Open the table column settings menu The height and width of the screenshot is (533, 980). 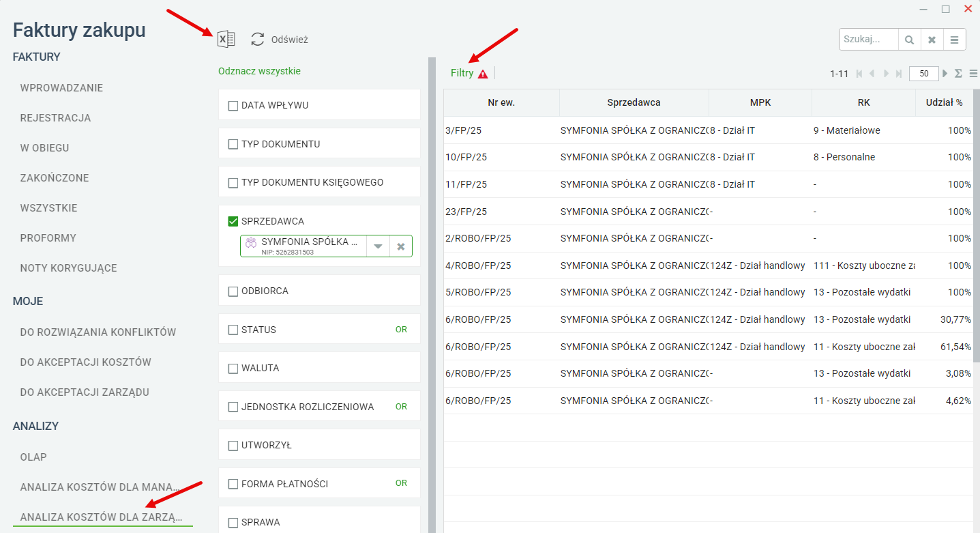973,74
